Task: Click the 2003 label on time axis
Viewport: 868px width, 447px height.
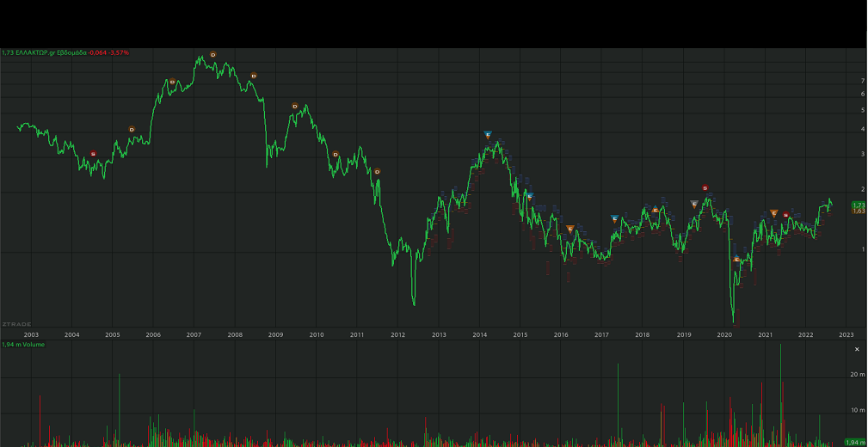Action: click(31, 334)
